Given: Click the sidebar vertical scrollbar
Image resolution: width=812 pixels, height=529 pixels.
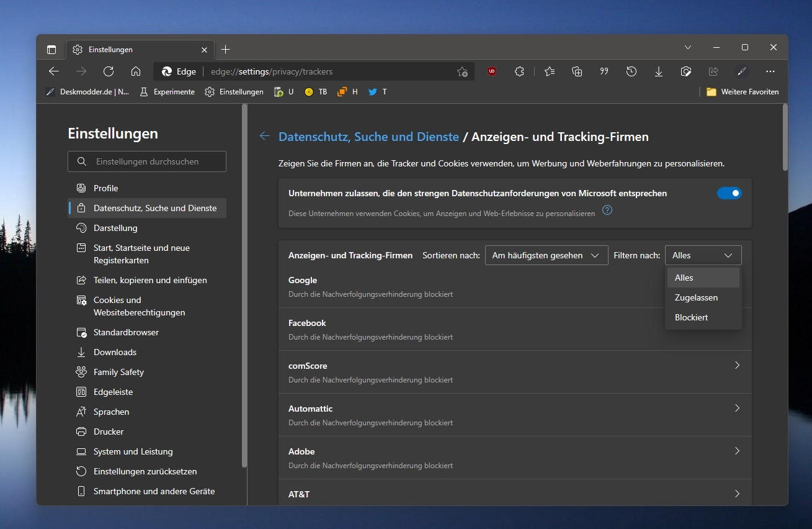Looking at the screenshot, I should point(244,286).
